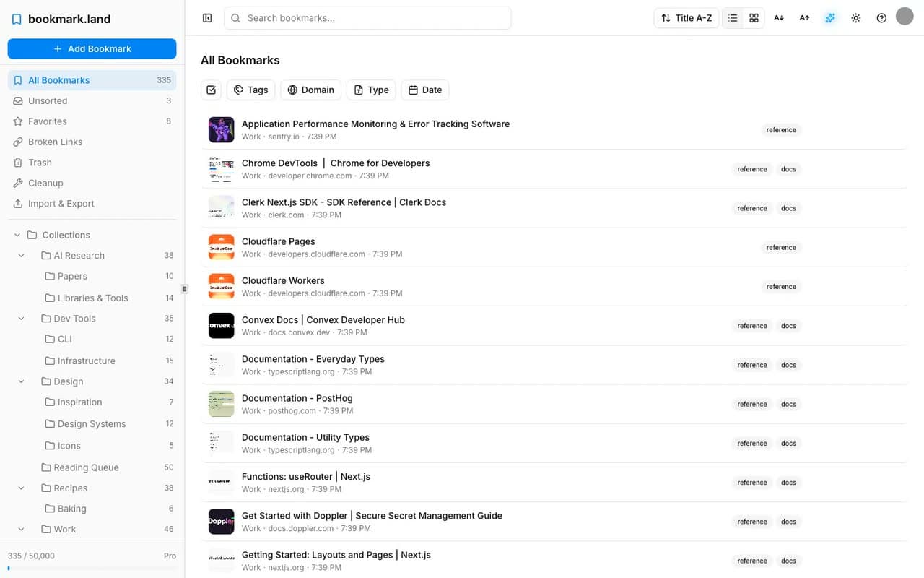This screenshot has width=924, height=578.
Task: Click the sidebar resize handle grip
Action: 185,289
